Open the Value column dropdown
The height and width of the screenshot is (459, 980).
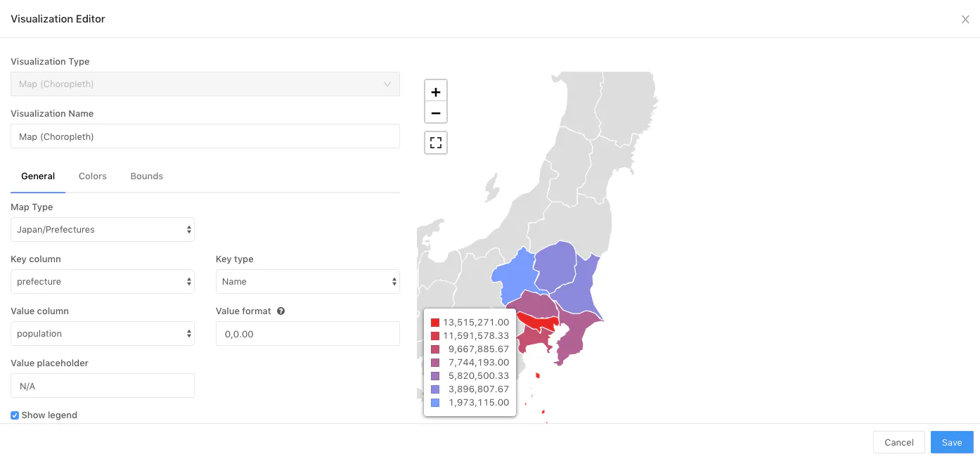[102, 333]
